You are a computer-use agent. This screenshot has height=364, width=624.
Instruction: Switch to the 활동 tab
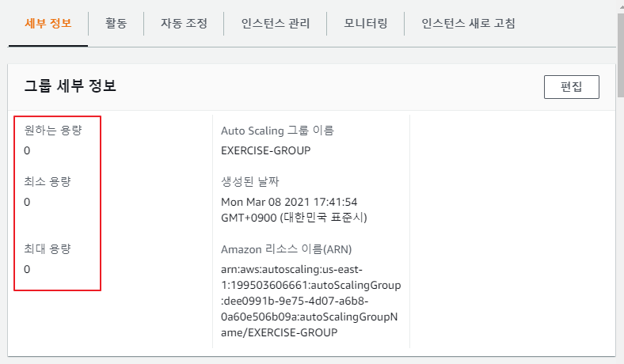click(x=116, y=24)
